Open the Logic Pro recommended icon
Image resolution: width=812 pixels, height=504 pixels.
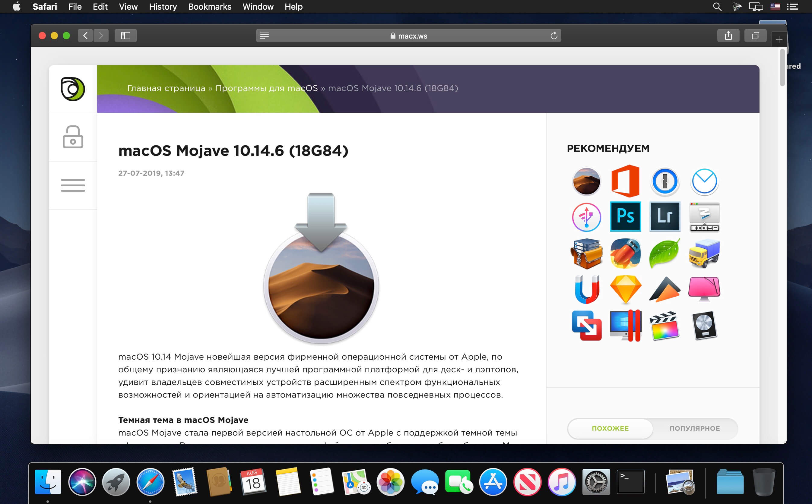pos(704,326)
